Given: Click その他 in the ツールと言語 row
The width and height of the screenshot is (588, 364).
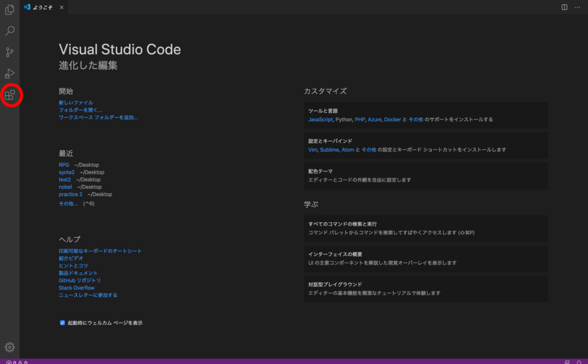Looking at the screenshot, I should 416,119.
